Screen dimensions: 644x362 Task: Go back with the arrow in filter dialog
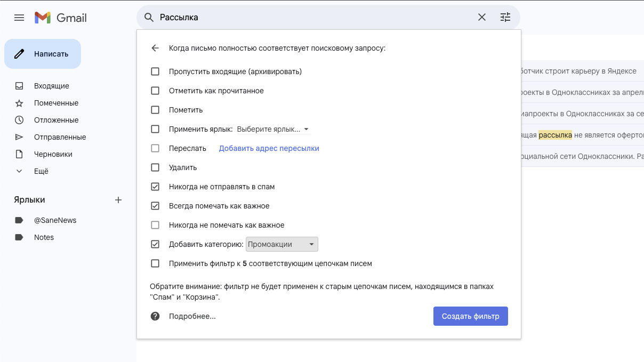[155, 48]
